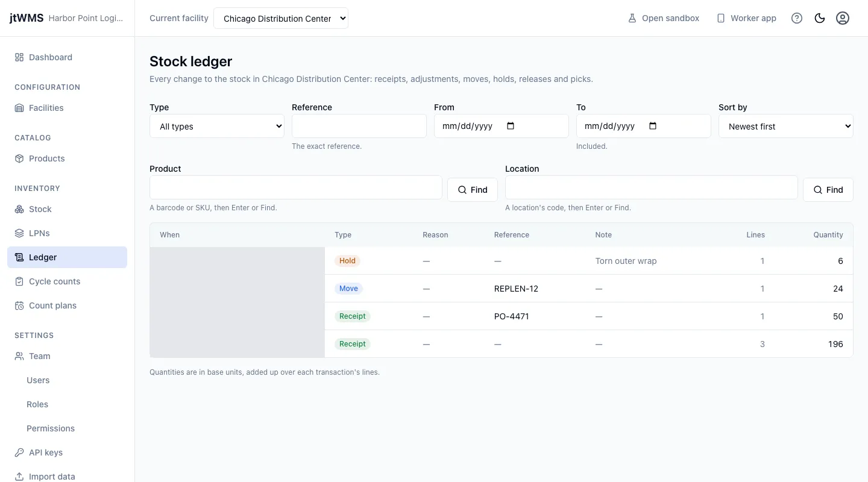Navigate to Permissions in sidebar
The width and height of the screenshot is (868, 482).
[51, 428]
